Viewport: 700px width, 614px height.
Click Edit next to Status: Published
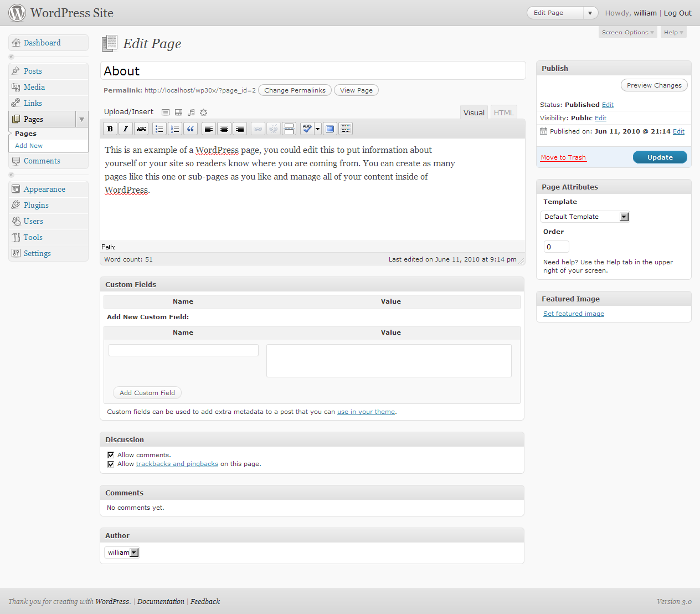[x=608, y=105]
